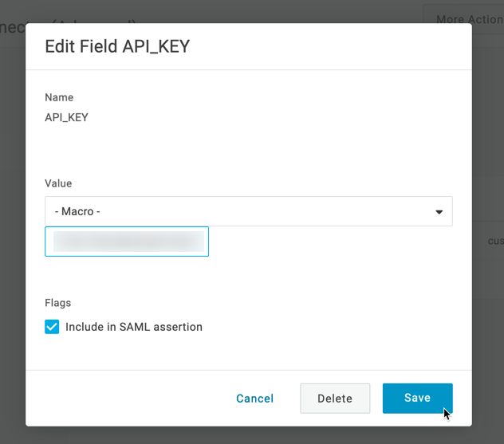Click the Name field label
504x444 pixels.
click(x=59, y=97)
